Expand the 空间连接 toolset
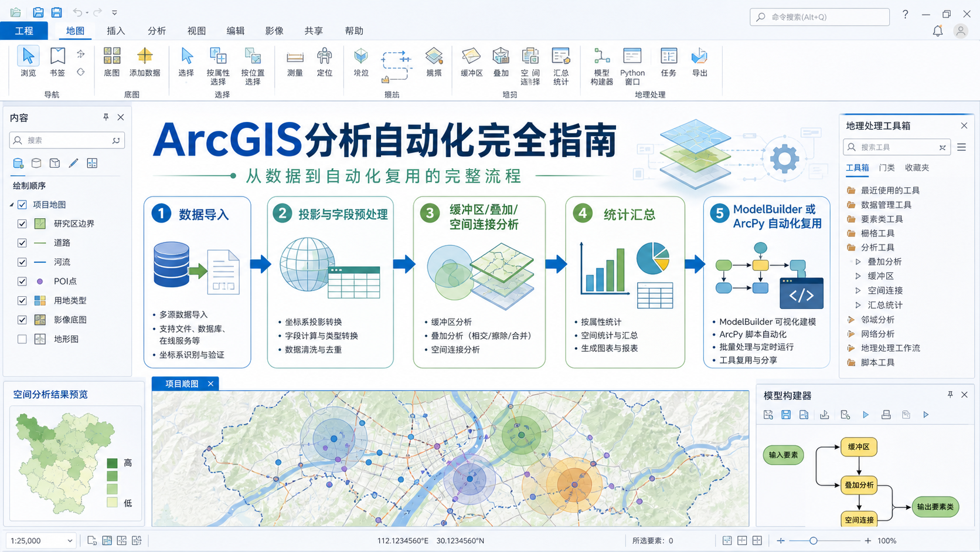Image resolution: width=980 pixels, height=552 pixels. (x=858, y=290)
